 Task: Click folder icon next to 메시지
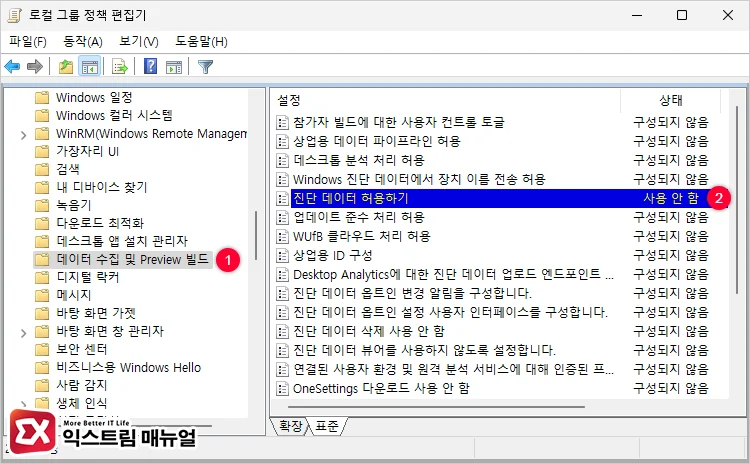click(x=42, y=295)
